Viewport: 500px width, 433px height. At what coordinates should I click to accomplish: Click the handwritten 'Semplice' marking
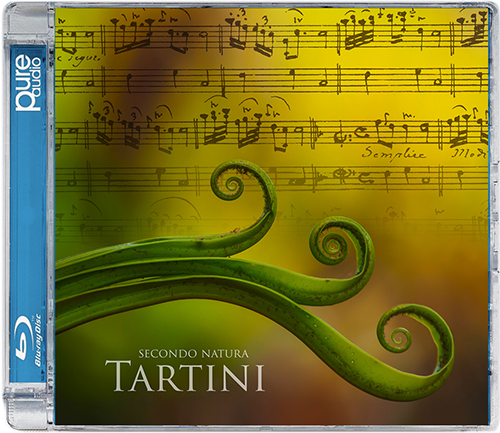[394, 154]
